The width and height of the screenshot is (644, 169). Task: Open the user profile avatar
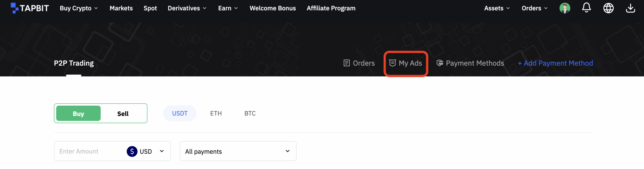tap(565, 8)
